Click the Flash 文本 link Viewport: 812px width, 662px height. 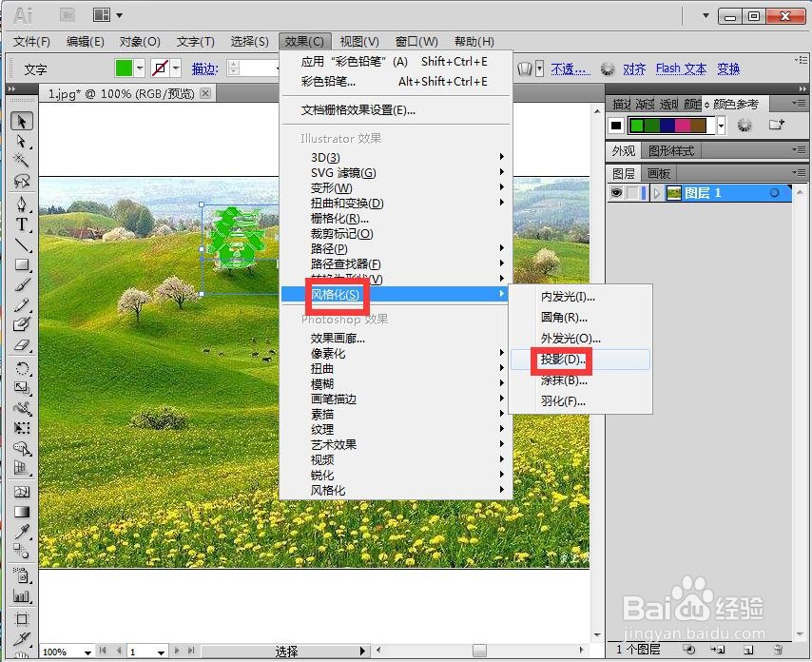681,68
